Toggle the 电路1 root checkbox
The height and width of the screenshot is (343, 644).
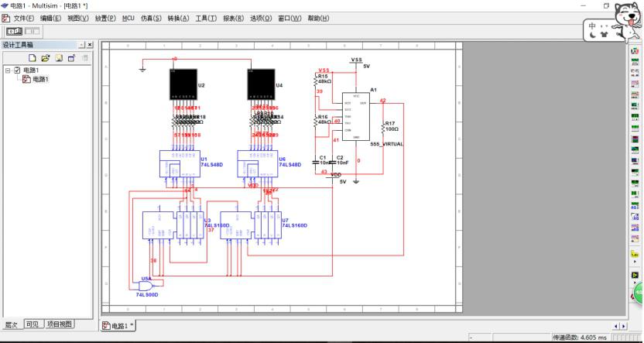[17, 70]
